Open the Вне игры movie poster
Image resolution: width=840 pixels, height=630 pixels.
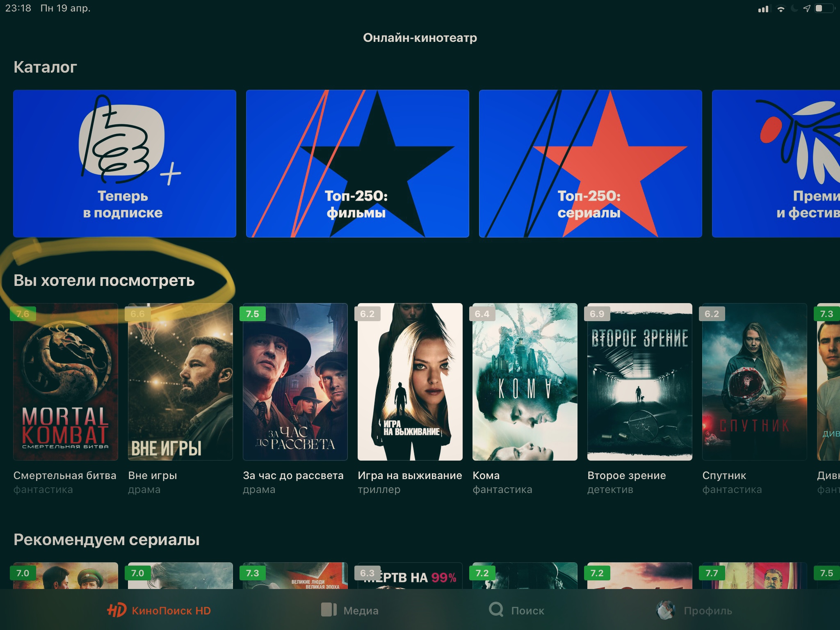click(180, 382)
